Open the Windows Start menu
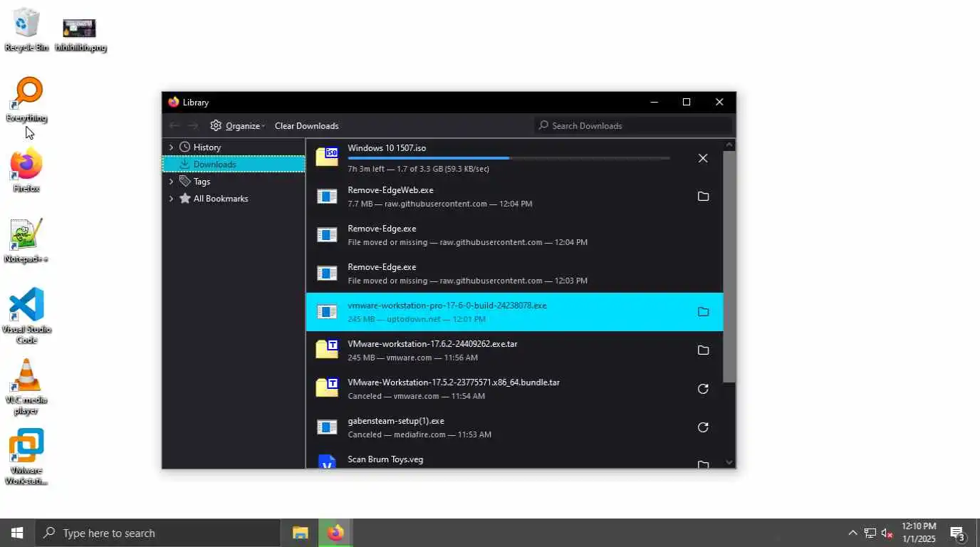Image resolution: width=980 pixels, height=547 pixels. (x=17, y=533)
